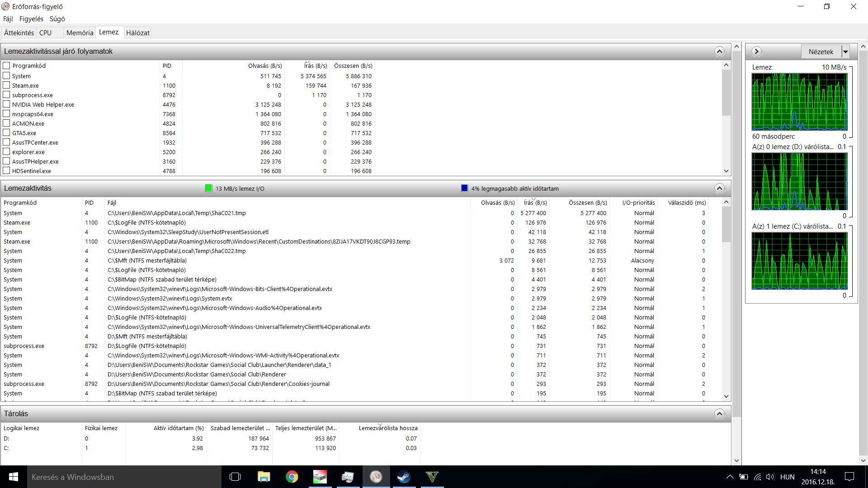Tick the checkbox for Steam.exe
The image size is (868, 488).
pyautogui.click(x=6, y=85)
